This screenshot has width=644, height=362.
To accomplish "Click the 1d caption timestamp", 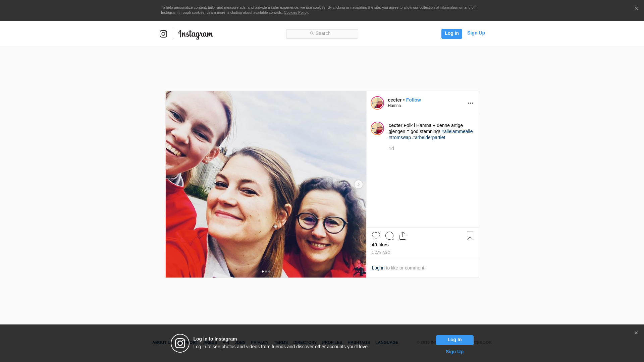I will [x=391, y=148].
